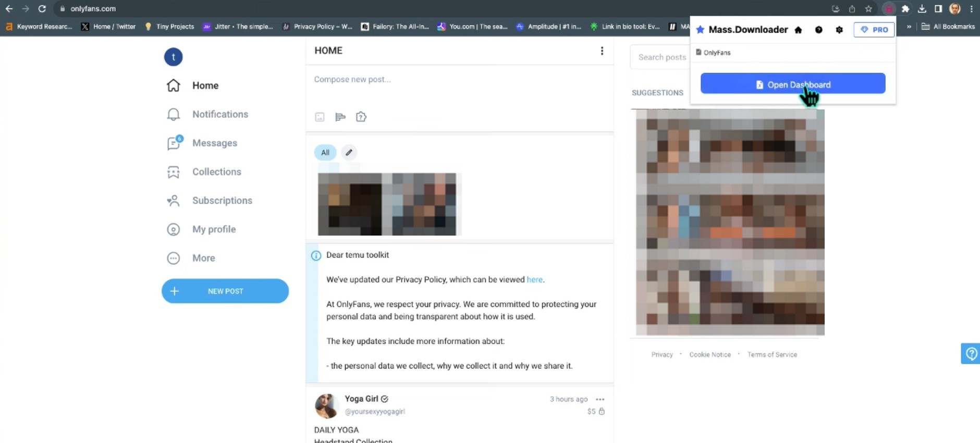The width and height of the screenshot is (980, 443).
Task: Open Mass.Downloader home icon
Action: (798, 30)
